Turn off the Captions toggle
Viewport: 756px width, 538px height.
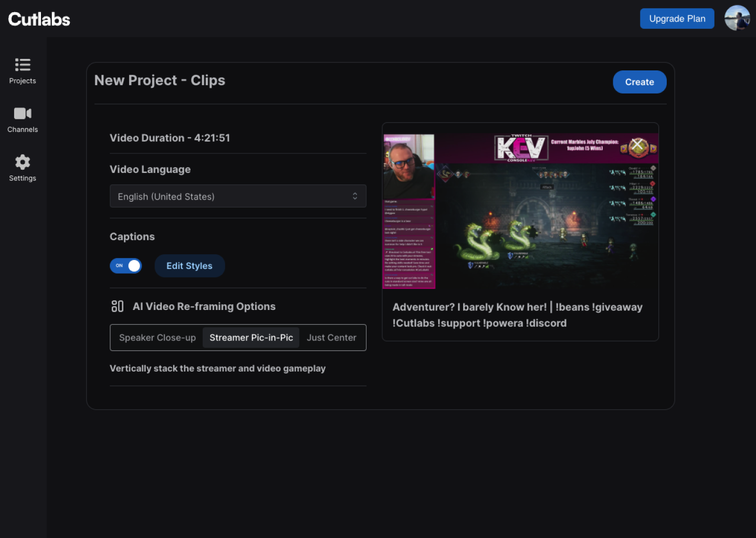[x=126, y=266]
